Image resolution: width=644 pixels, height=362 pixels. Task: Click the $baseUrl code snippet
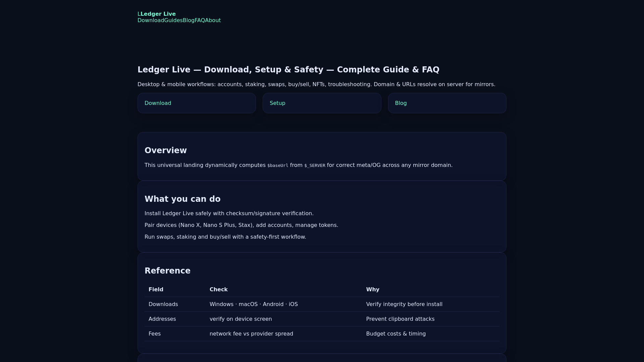[x=278, y=165]
